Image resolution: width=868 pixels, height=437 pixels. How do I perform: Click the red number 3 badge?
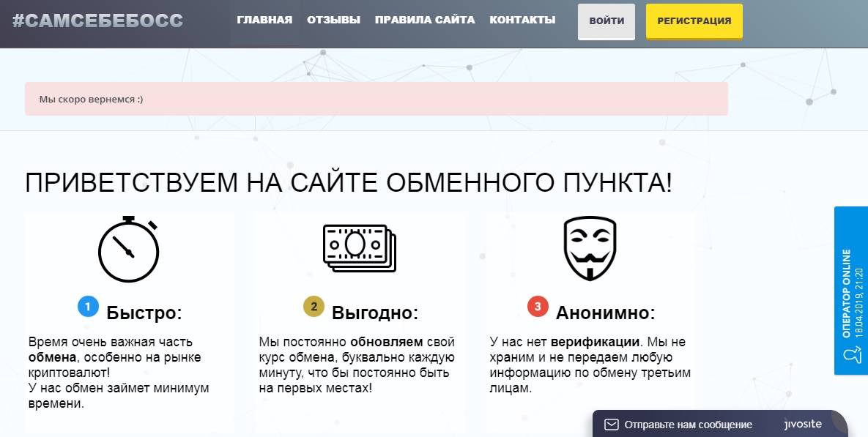(x=538, y=307)
